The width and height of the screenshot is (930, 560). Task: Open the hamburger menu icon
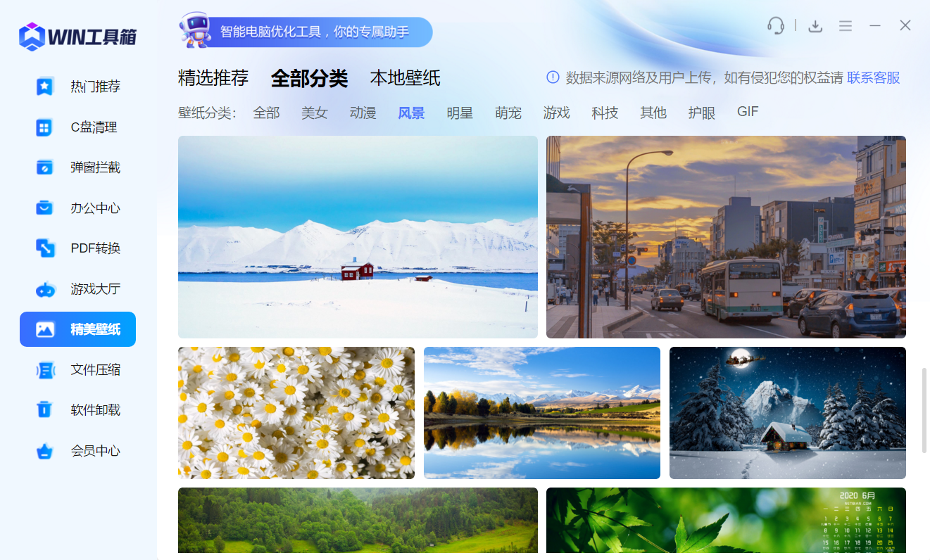846,26
